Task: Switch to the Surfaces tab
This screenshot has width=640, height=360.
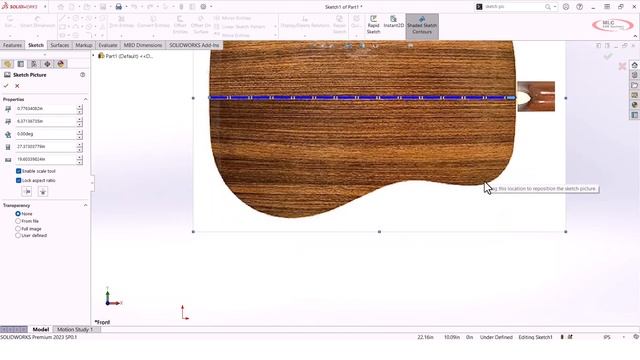Action: click(x=60, y=45)
